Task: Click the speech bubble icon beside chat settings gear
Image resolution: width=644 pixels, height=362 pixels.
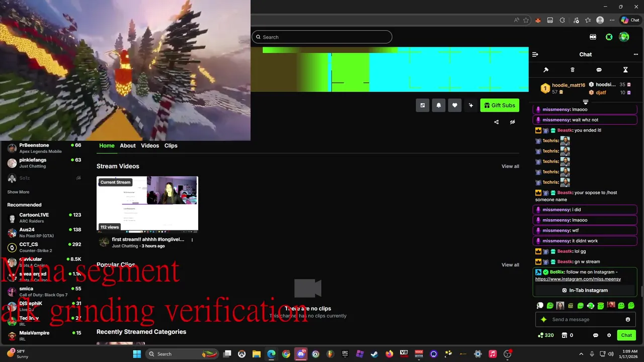Action: (596, 335)
